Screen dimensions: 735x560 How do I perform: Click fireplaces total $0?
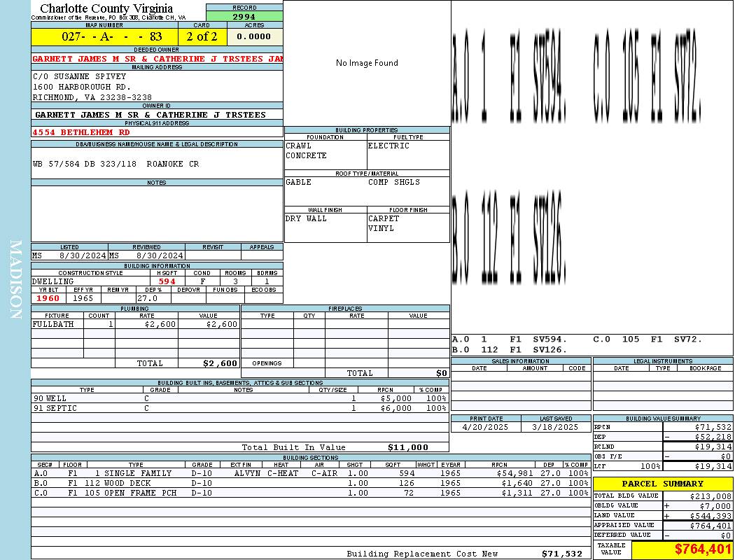point(442,374)
